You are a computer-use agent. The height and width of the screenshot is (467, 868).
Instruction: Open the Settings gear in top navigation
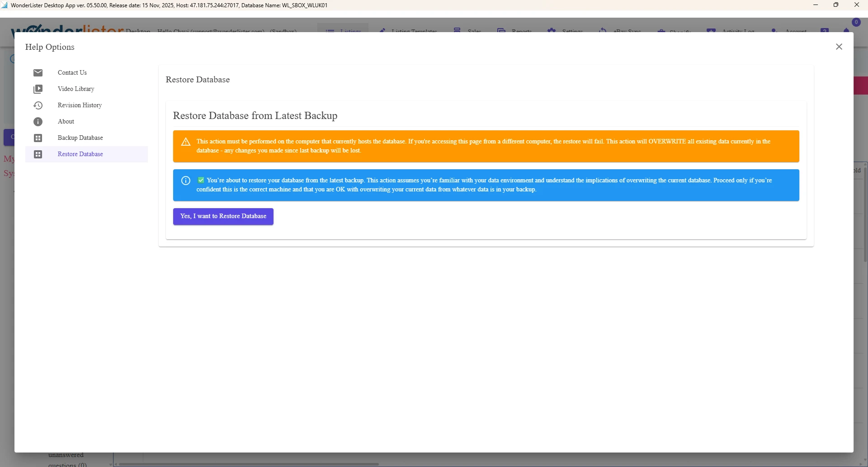click(x=552, y=30)
